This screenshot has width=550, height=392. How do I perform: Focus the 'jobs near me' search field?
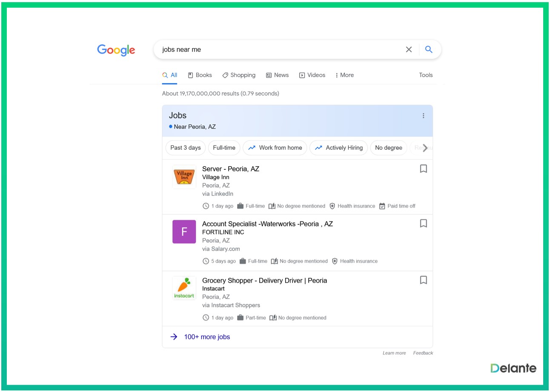click(x=281, y=49)
